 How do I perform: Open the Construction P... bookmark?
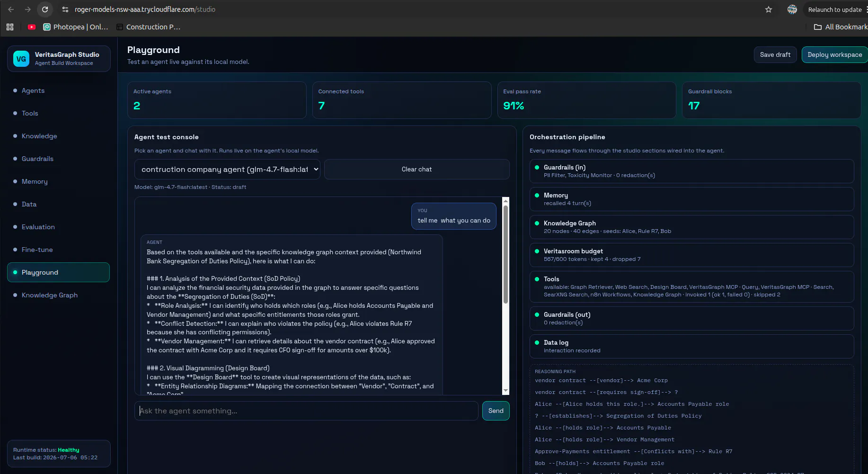(149, 27)
